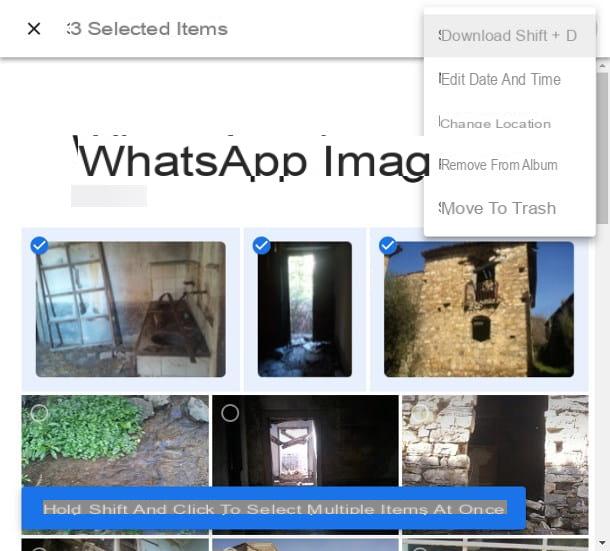Screen dimensions: 610x551
Task: Open the stone tower photo thumbnail
Action: coord(479,309)
